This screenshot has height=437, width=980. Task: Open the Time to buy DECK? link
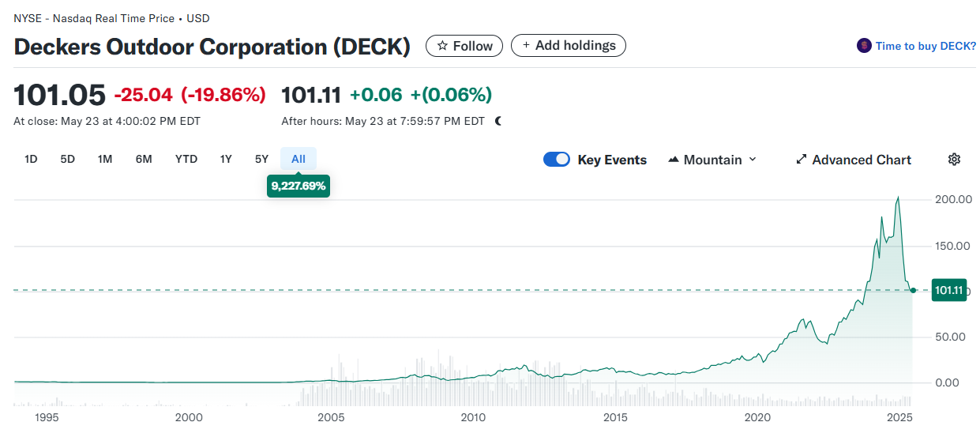point(926,46)
